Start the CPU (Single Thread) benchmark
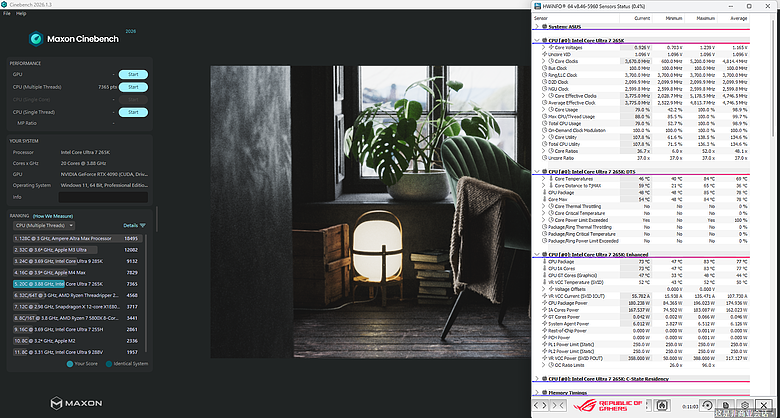The height and width of the screenshot is (418, 780). click(133, 112)
